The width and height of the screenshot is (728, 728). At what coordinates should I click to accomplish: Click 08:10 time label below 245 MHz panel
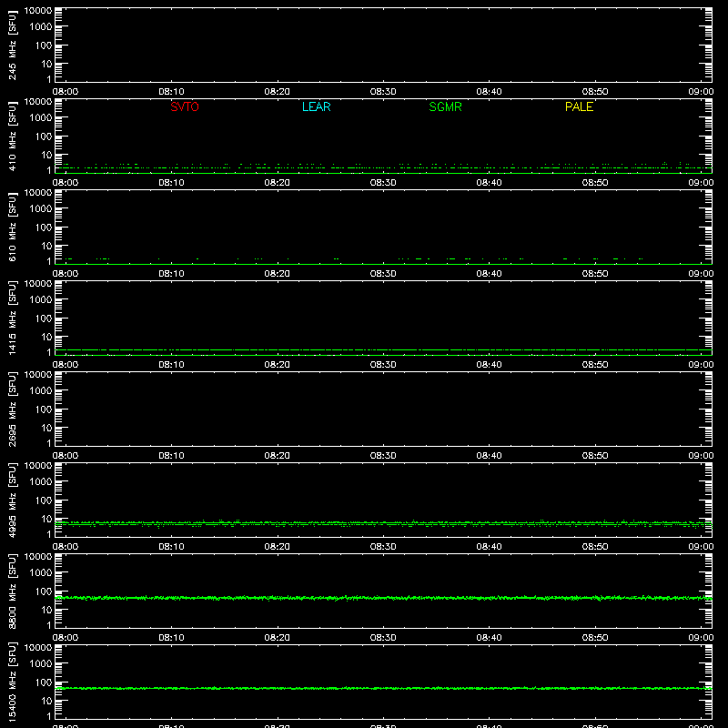point(171,92)
